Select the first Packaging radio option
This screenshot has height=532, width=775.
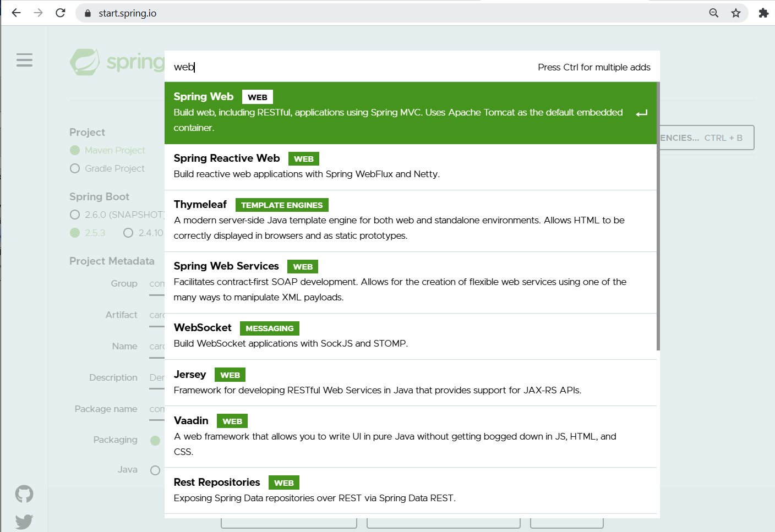pos(155,440)
